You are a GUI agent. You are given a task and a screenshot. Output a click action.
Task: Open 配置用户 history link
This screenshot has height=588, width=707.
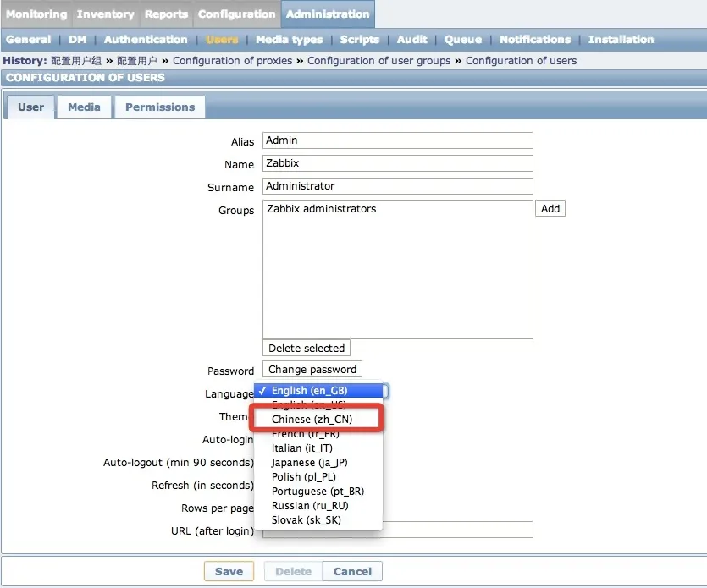(x=136, y=61)
